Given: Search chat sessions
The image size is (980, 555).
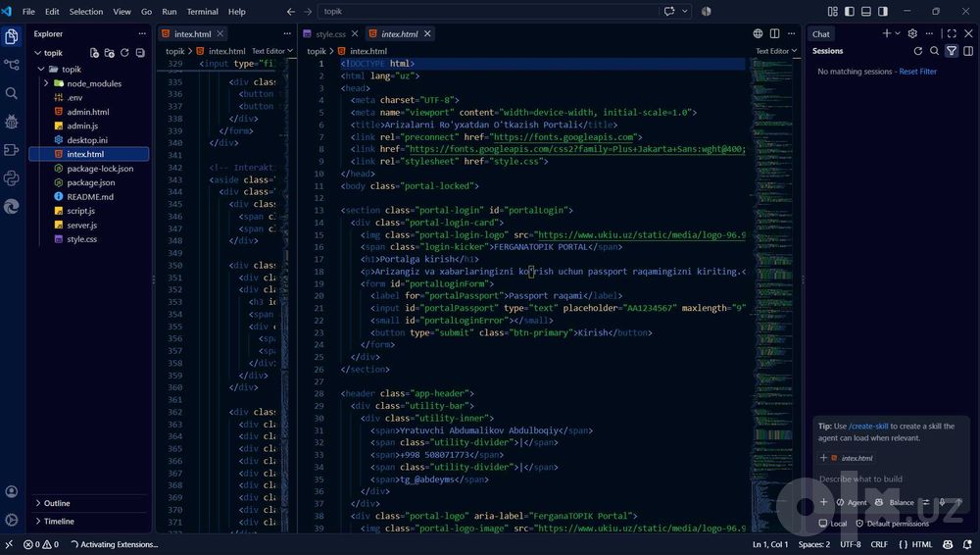Looking at the screenshot, I should point(934,51).
